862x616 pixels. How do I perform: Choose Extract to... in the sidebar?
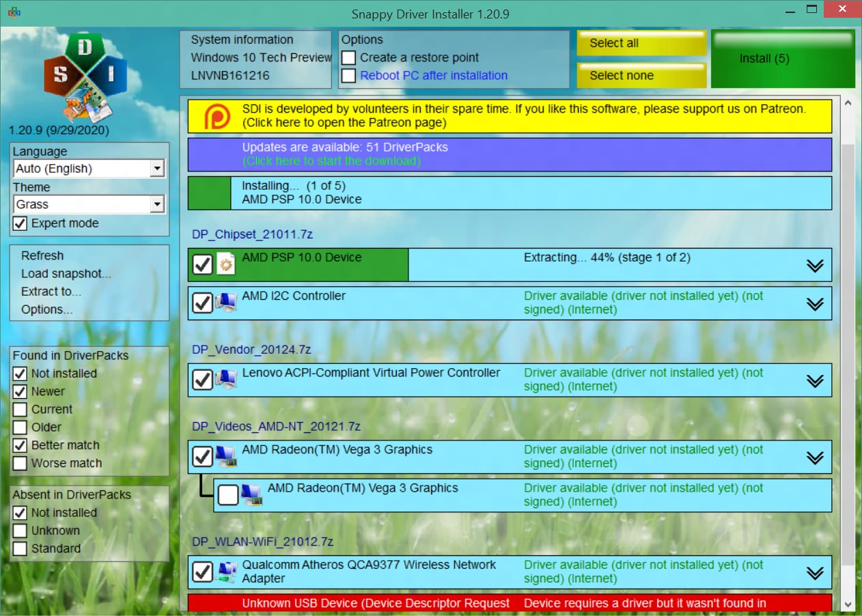point(51,291)
